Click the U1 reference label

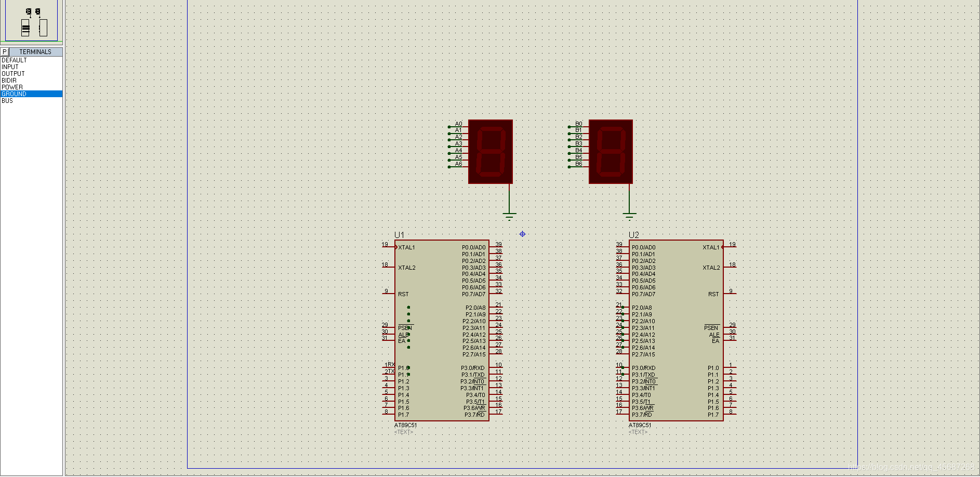(x=399, y=235)
